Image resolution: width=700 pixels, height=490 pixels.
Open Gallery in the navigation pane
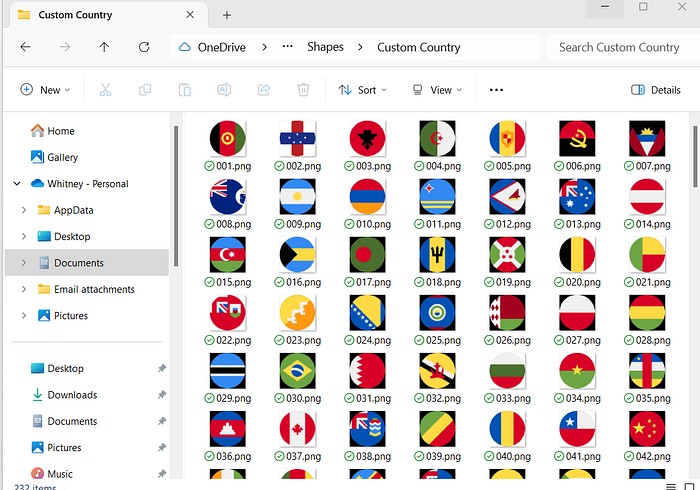point(54,157)
